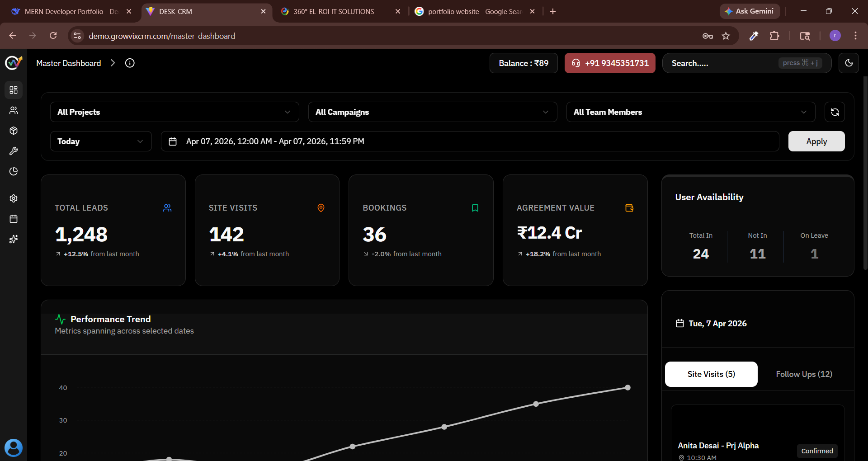Click the Not In 11 count
Screen dimensions: 868x461
pyautogui.click(x=758, y=254)
